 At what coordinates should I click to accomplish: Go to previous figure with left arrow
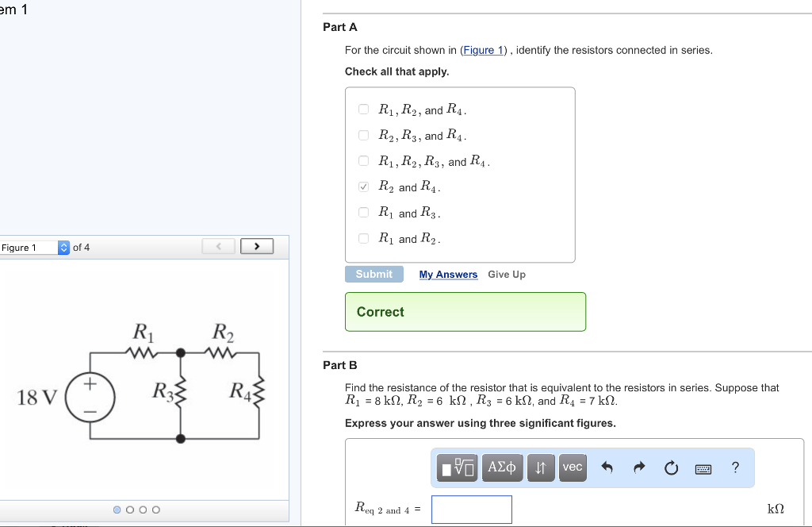[219, 246]
